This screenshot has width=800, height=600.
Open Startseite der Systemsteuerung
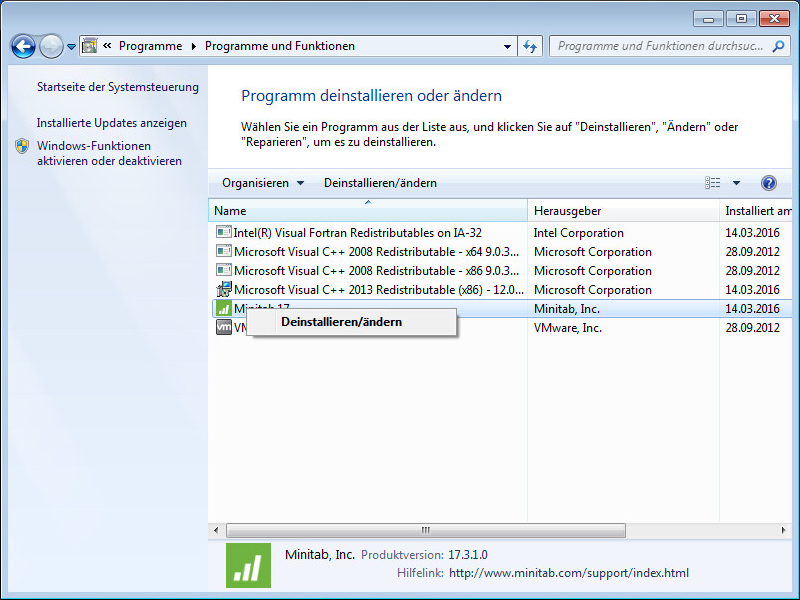coord(118,87)
